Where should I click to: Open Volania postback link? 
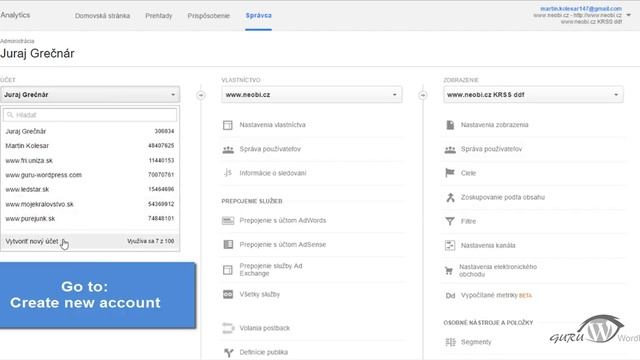[x=264, y=328]
